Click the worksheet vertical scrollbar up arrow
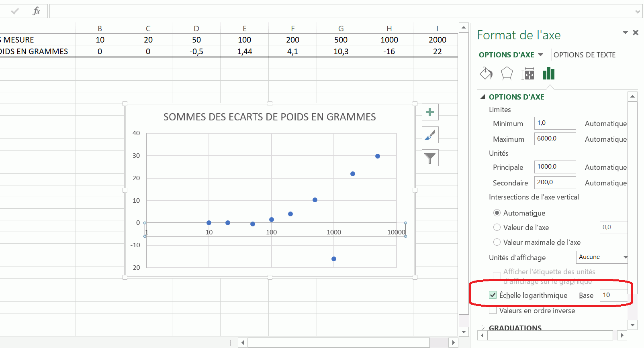Viewport: 644px width, 348px height. 464,28
